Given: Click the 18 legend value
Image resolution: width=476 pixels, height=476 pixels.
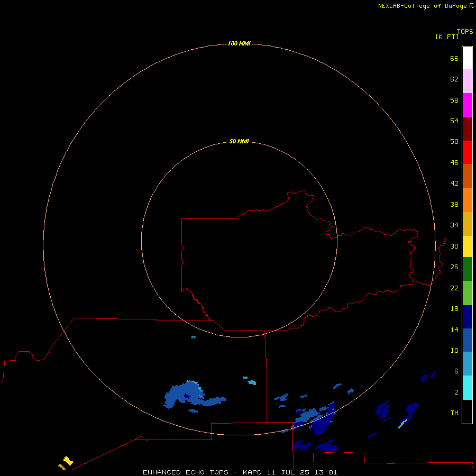Looking at the screenshot, I should [454, 309].
